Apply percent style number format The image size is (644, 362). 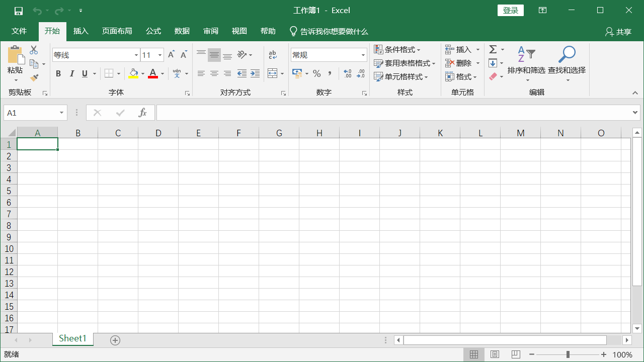(x=316, y=73)
